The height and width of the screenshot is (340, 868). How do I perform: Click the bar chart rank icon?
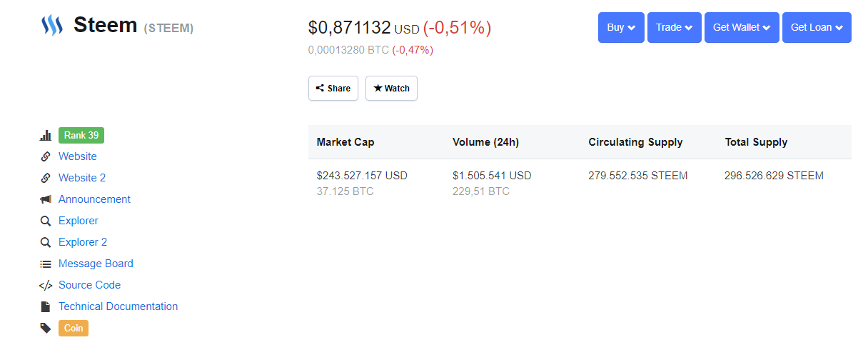point(46,135)
